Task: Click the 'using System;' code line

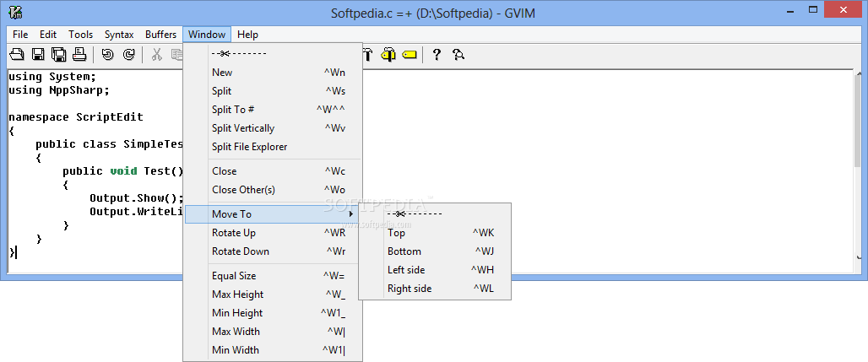Action: point(52,77)
